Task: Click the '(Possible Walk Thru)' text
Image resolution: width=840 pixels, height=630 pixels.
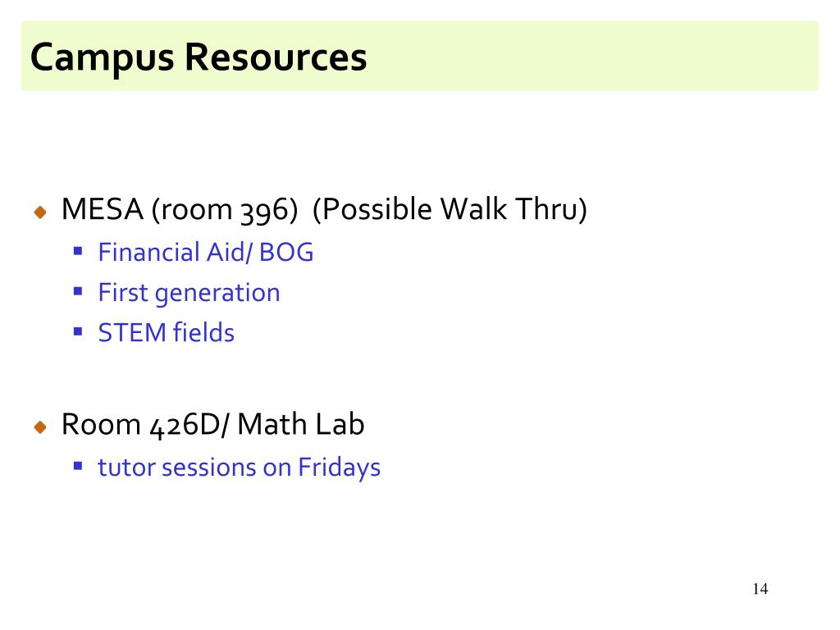Action: [x=450, y=209]
